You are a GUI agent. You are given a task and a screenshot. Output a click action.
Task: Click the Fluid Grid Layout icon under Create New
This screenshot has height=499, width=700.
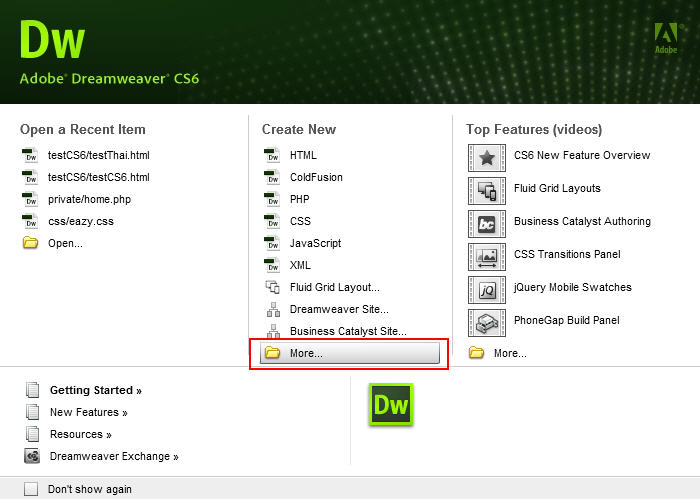pos(273,287)
